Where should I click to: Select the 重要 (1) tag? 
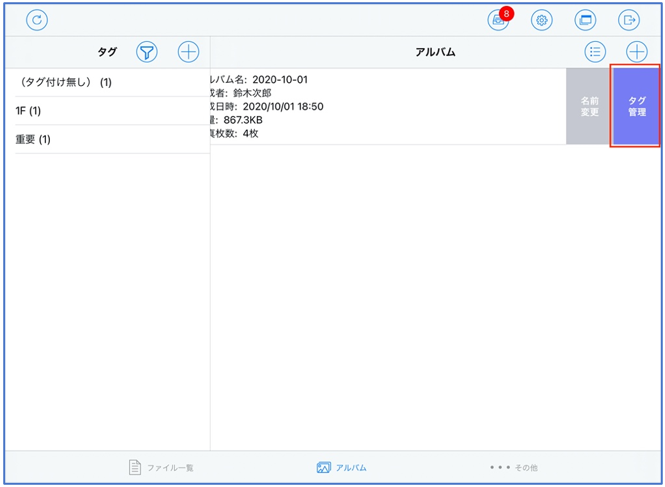click(x=33, y=139)
